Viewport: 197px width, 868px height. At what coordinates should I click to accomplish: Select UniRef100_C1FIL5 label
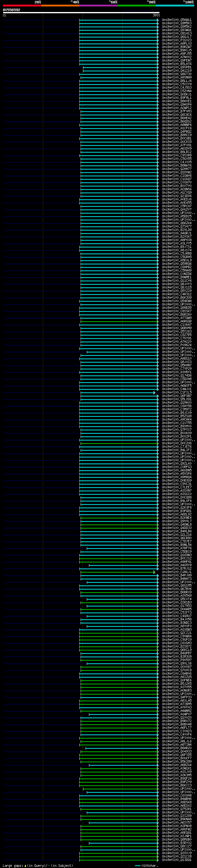[177, 393]
